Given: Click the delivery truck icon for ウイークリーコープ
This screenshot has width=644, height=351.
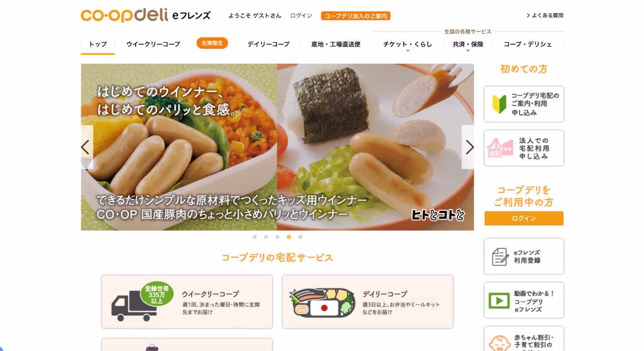Looking at the screenshot, I should 142,301.
